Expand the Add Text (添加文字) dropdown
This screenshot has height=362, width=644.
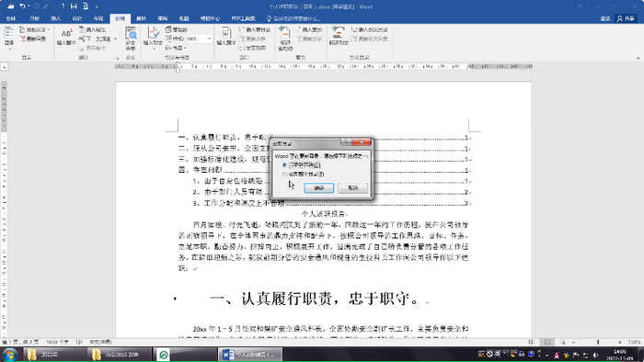pyautogui.click(x=49, y=29)
